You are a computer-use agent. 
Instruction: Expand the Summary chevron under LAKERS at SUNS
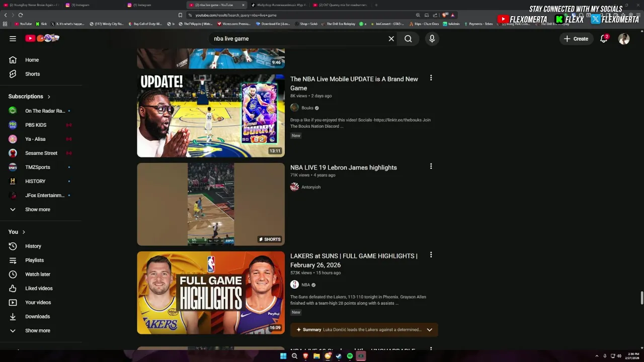point(429,330)
